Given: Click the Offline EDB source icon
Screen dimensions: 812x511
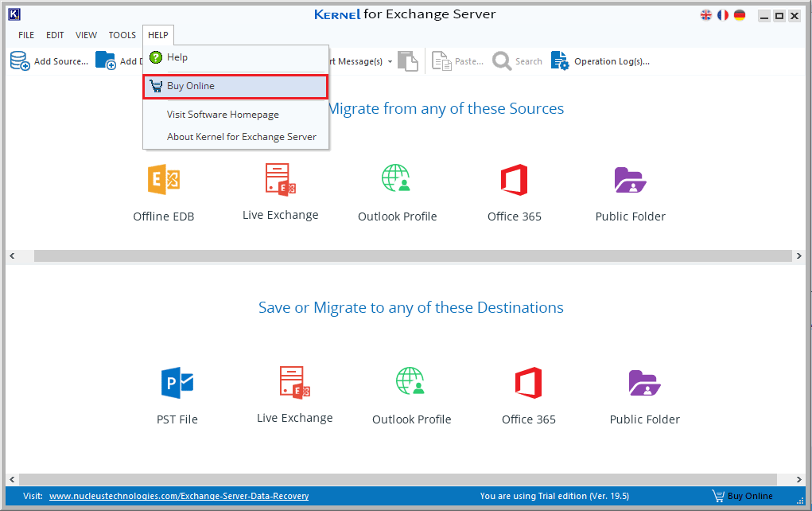Looking at the screenshot, I should tap(163, 181).
